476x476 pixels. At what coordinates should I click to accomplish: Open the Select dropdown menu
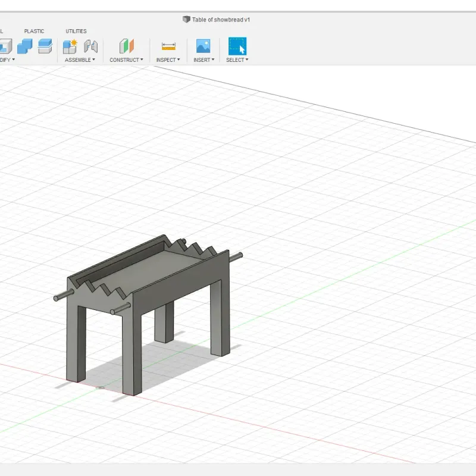pyautogui.click(x=237, y=60)
